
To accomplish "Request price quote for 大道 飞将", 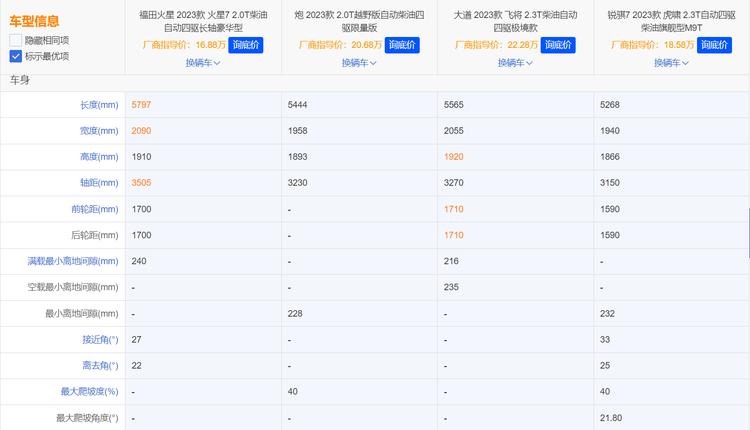I will [555, 45].
